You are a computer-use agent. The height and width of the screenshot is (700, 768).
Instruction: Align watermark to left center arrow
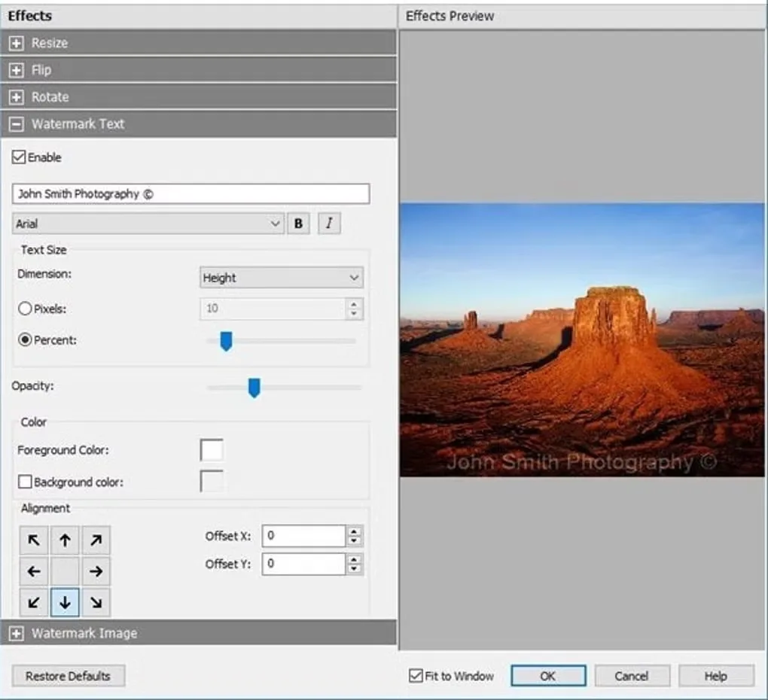(34, 571)
